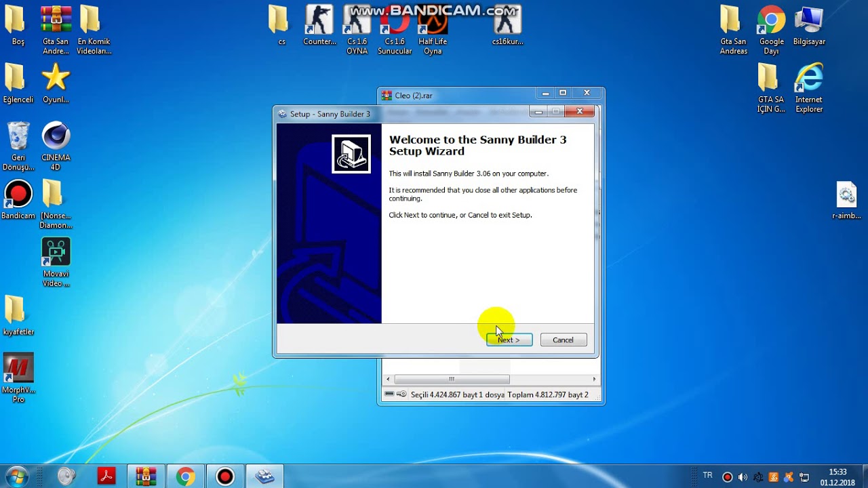The width and height of the screenshot is (868, 488).
Task: Click the atom-shaped tray icon
Action: click(x=758, y=477)
